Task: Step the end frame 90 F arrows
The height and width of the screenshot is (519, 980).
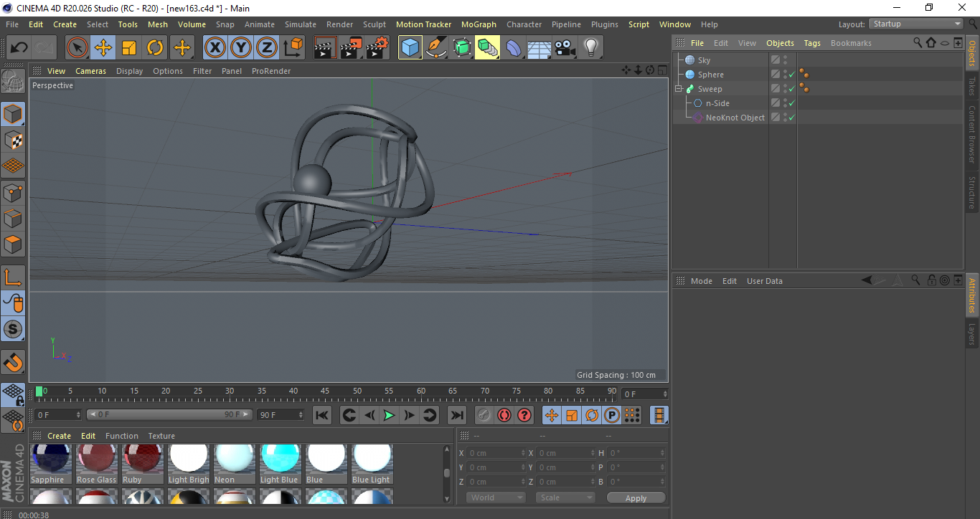Action: (x=300, y=415)
